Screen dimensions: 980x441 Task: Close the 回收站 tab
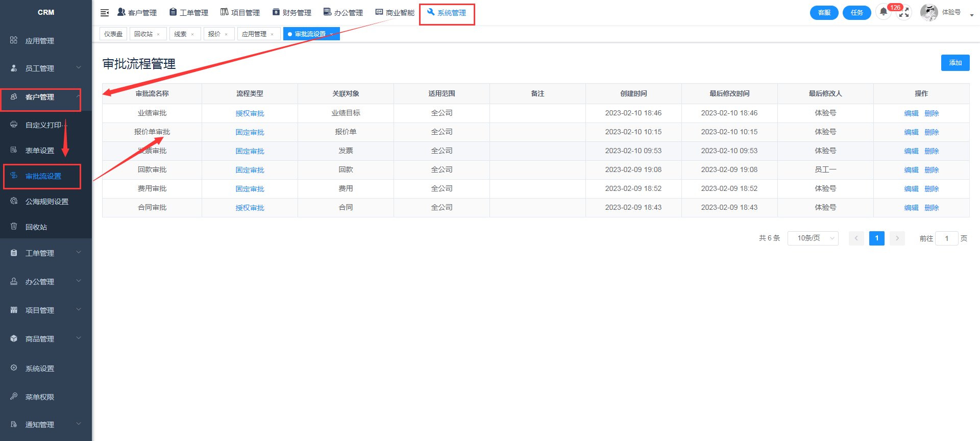click(158, 35)
